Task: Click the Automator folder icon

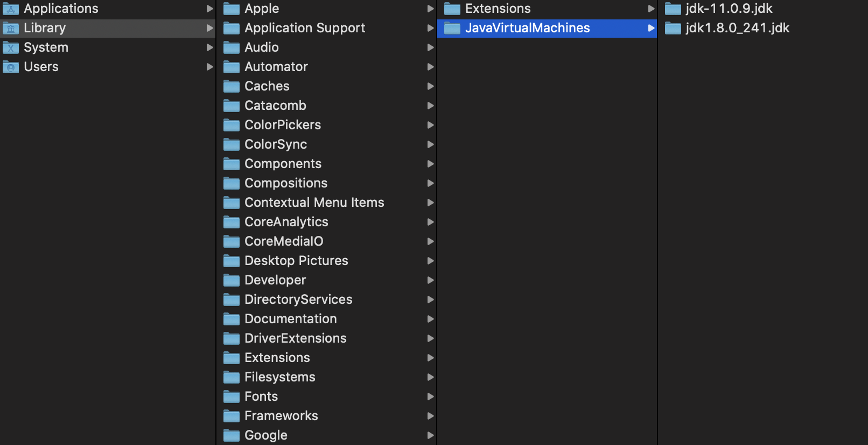Action: click(x=231, y=67)
